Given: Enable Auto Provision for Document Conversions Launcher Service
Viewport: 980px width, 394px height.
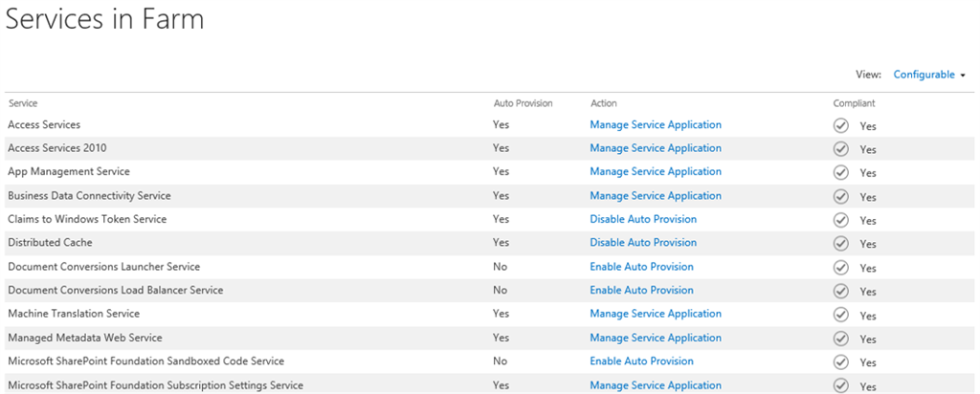Looking at the screenshot, I should point(641,267).
